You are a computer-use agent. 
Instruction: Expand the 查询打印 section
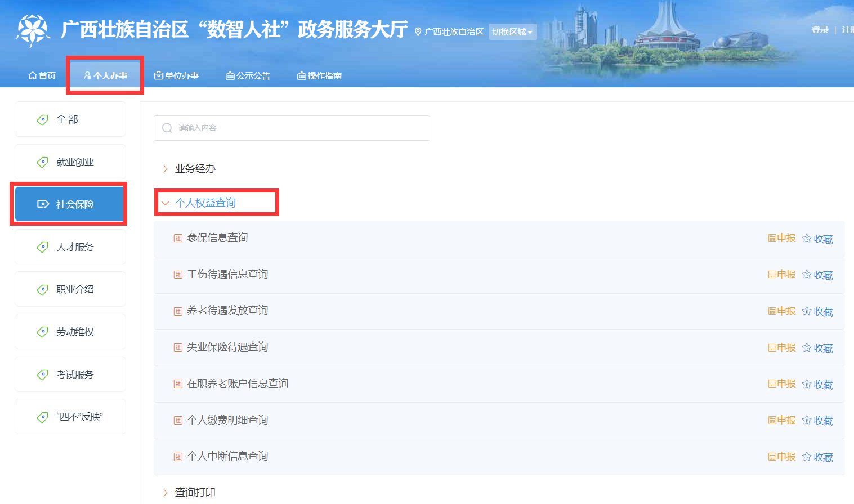[x=195, y=492]
